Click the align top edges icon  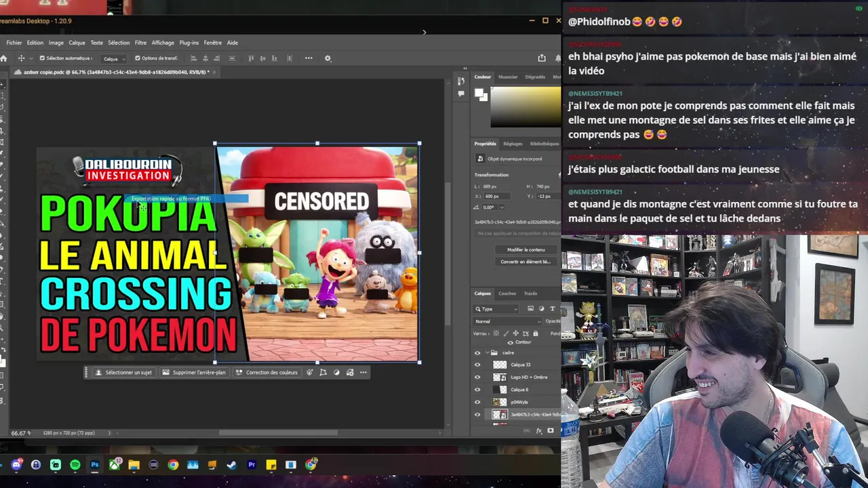[252, 58]
